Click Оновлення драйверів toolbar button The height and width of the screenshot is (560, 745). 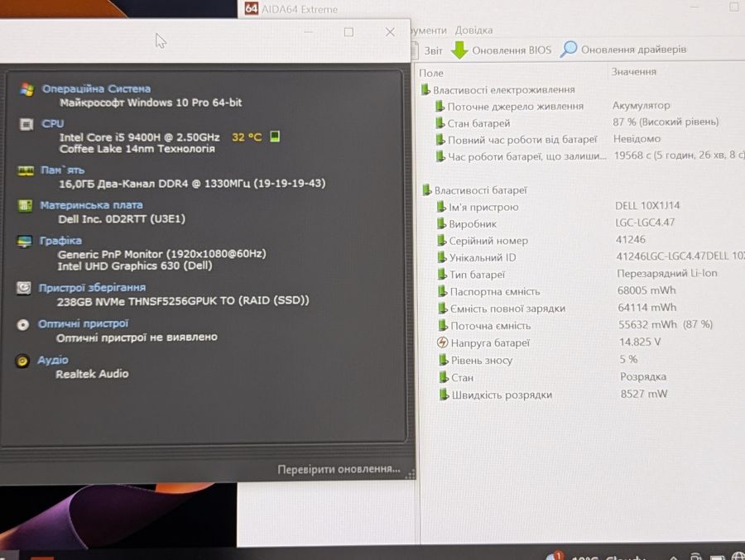tap(623, 49)
